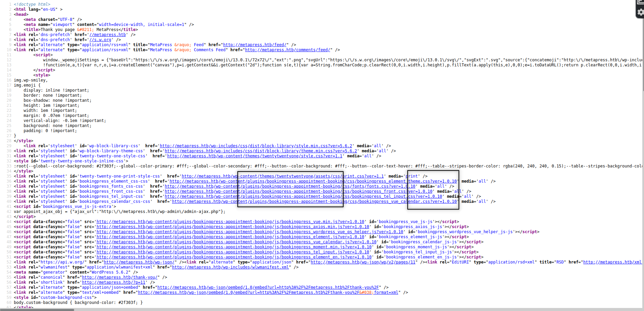Open the canonical thank-you/ link

(120, 277)
